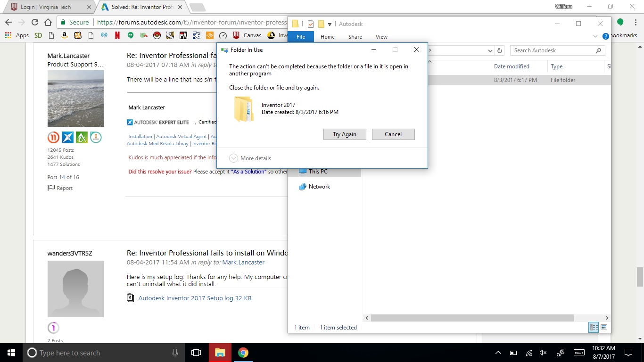Click the Chrome back arrow
The height and width of the screenshot is (362, 644).
pos(8,22)
